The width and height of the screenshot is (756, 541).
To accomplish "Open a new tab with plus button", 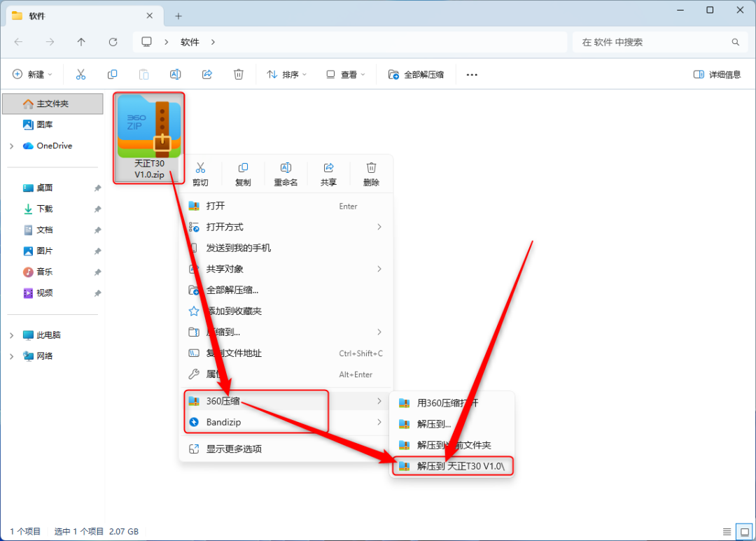I will 178,16.
